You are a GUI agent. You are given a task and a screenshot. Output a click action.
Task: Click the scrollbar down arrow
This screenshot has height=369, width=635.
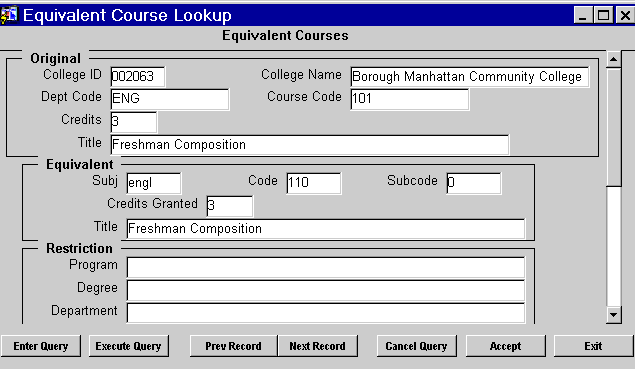click(x=614, y=315)
